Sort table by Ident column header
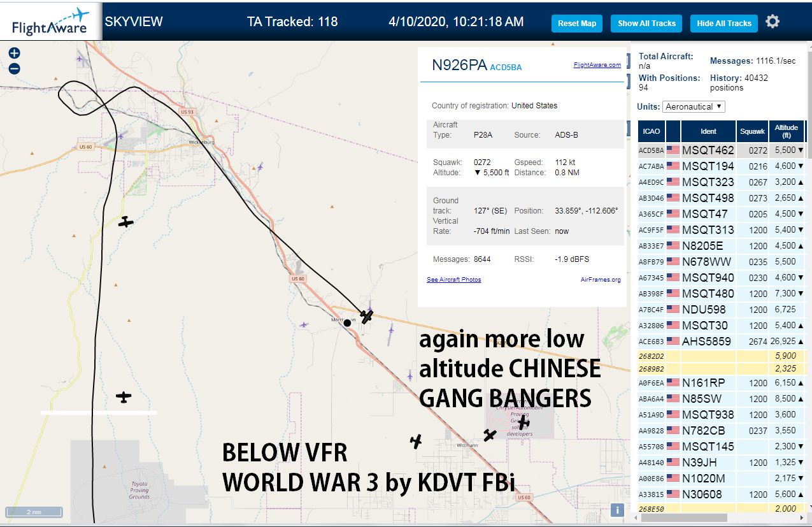The height and width of the screenshot is (527, 812). coord(708,131)
